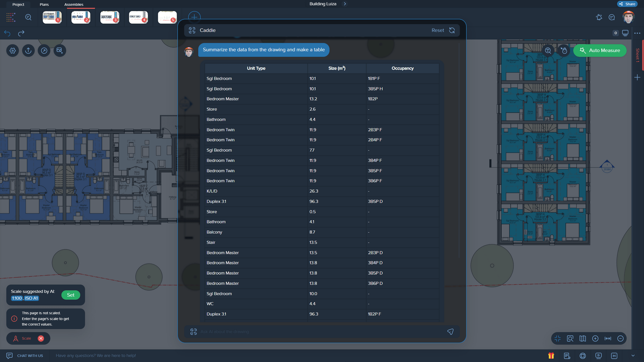Cancel the Scale tool via its red X

41,338
